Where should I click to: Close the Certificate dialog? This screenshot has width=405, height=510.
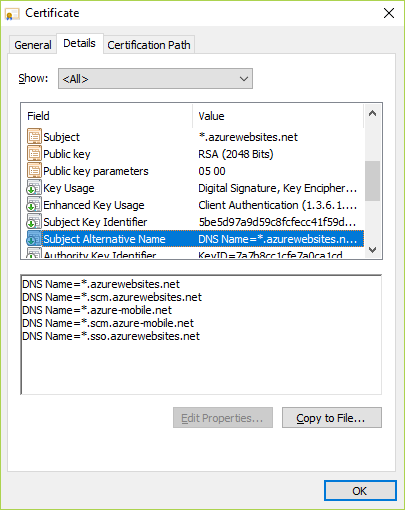pos(389,13)
